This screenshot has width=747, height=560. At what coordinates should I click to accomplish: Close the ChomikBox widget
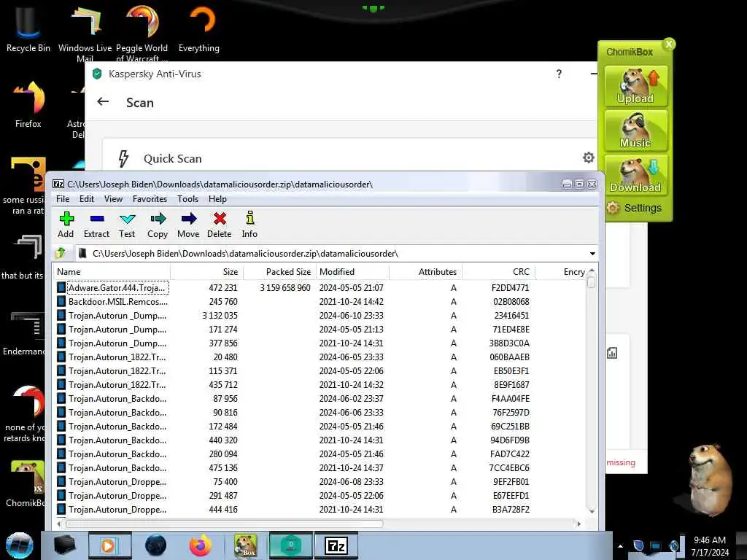(x=669, y=44)
